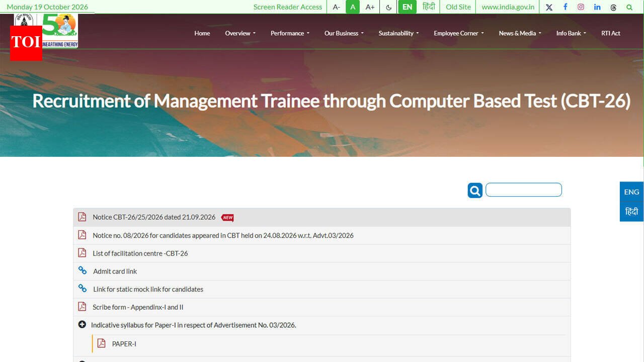Switch language to EN in top bar

click(x=407, y=7)
